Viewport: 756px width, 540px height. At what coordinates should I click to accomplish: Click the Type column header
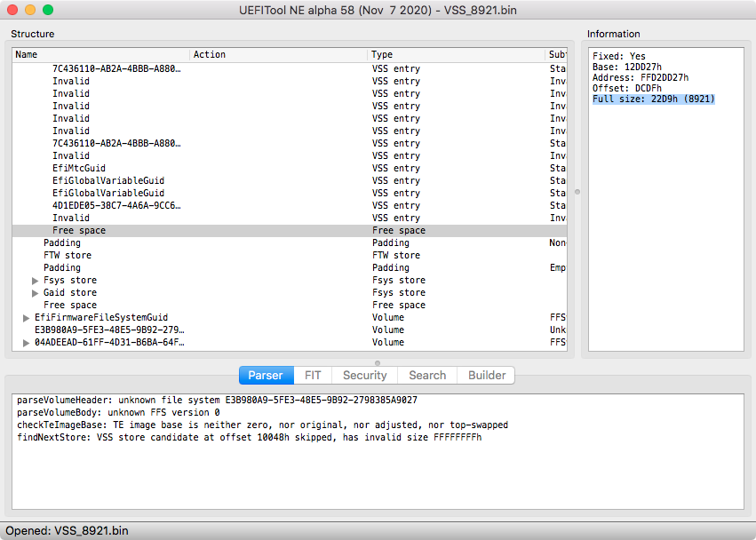point(456,54)
